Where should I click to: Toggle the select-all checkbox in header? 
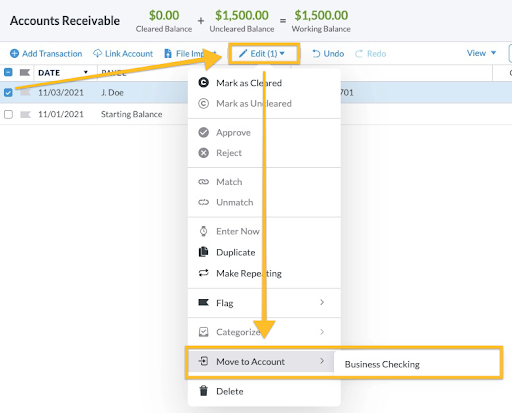[x=8, y=72]
